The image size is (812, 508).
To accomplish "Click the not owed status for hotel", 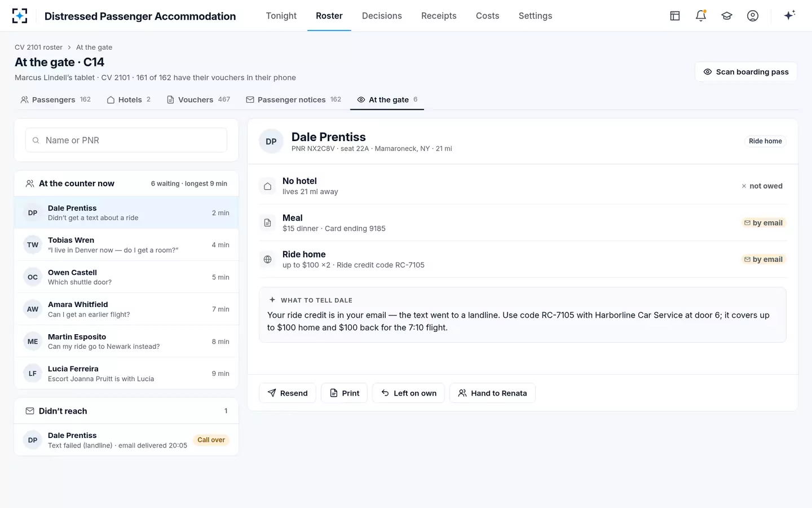I will pos(762,186).
